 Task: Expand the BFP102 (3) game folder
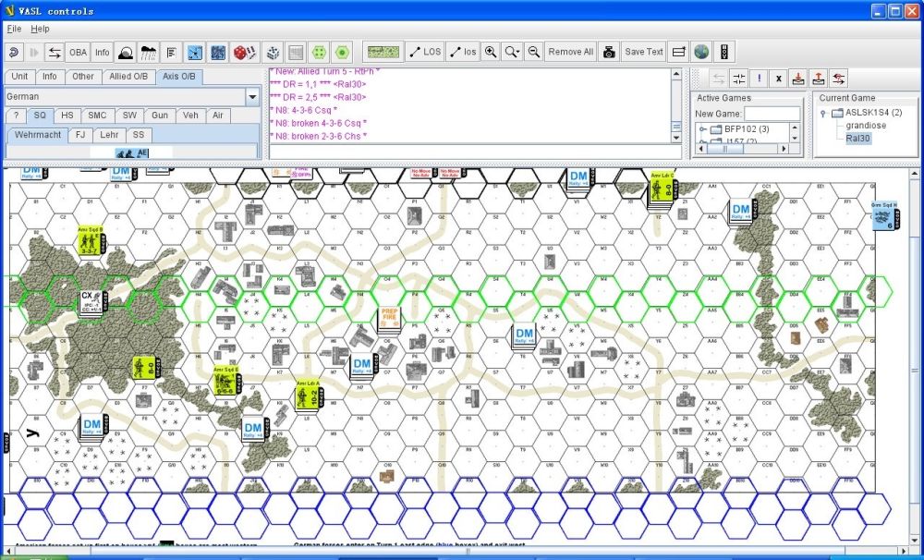click(x=702, y=129)
